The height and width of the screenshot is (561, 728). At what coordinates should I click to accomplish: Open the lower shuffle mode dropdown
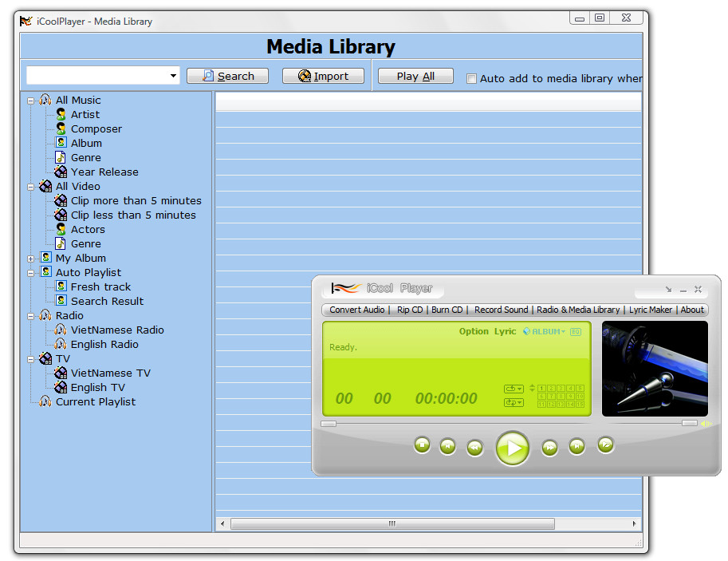514,402
